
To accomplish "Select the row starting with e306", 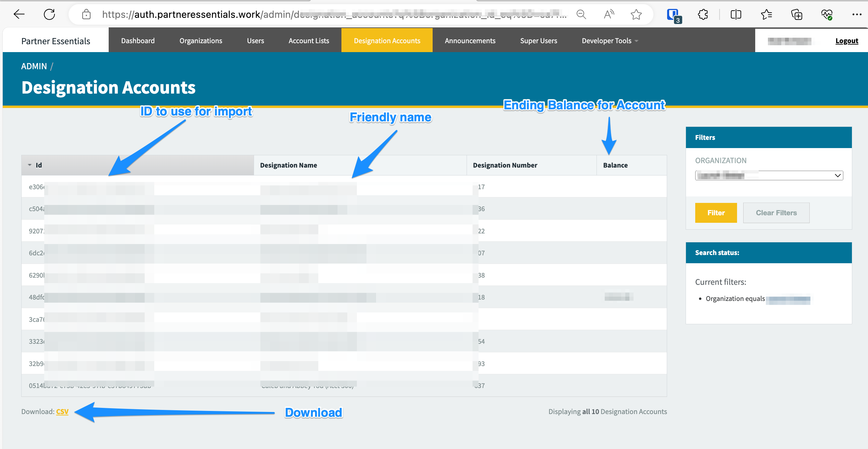I will (344, 187).
